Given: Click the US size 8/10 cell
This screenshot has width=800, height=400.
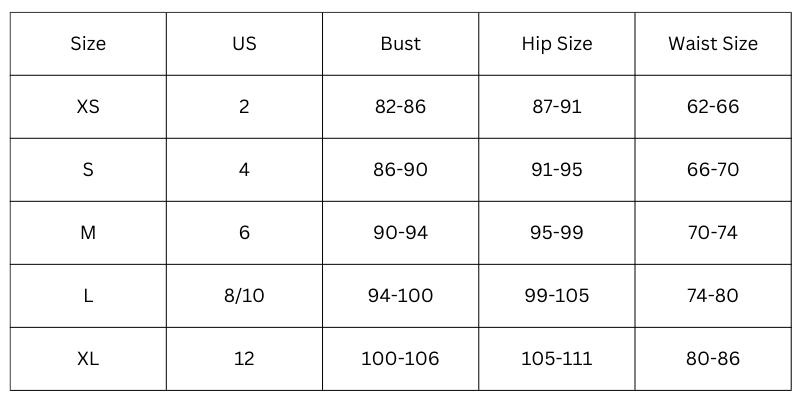Looking at the screenshot, I should tap(244, 296).
